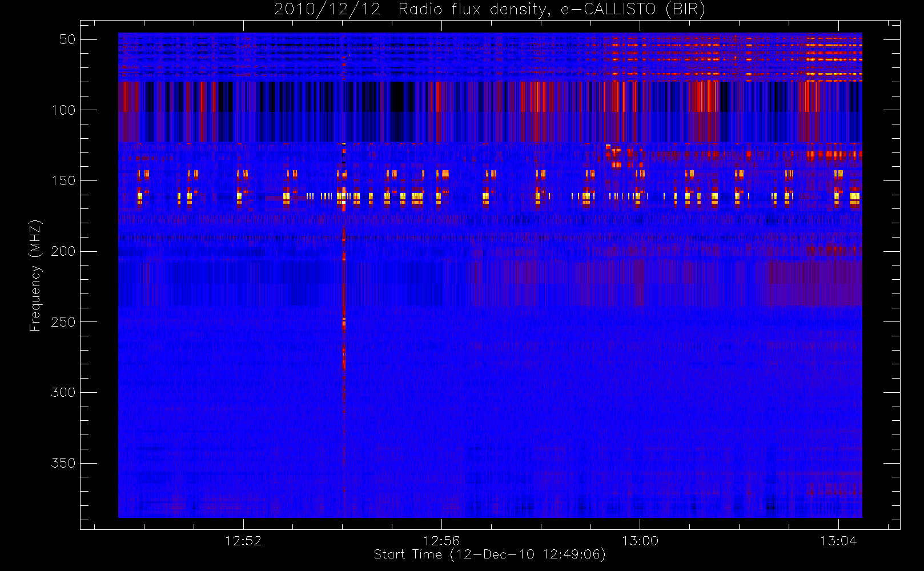Click the Start Time axis caption
Image resolution: width=924 pixels, height=571 pixels.
[489, 554]
